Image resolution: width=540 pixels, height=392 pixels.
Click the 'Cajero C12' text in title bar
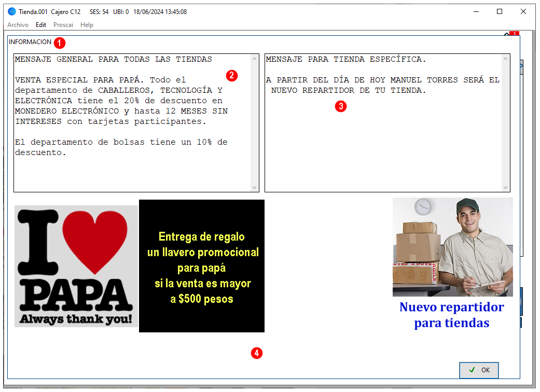point(66,12)
